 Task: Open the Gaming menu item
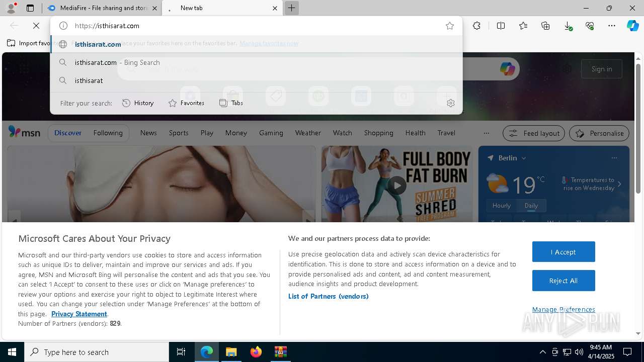tap(271, 133)
